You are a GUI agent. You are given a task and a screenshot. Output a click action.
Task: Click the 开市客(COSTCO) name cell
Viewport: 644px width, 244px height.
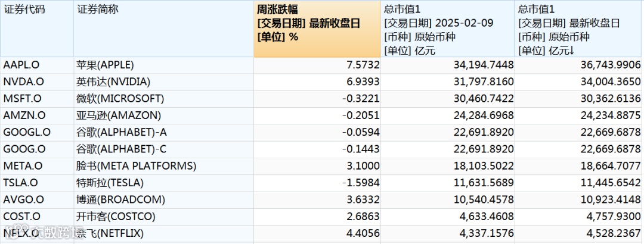point(163,217)
